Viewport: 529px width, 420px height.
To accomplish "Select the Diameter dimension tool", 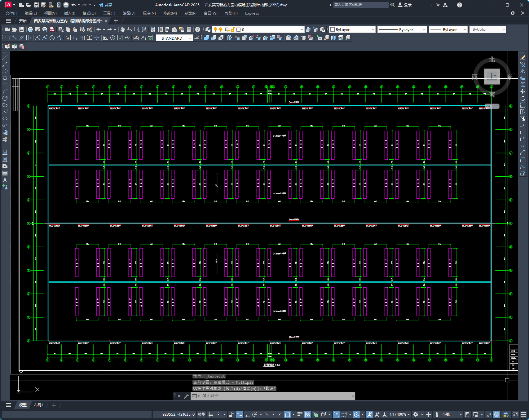I will (x=52, y=38).
